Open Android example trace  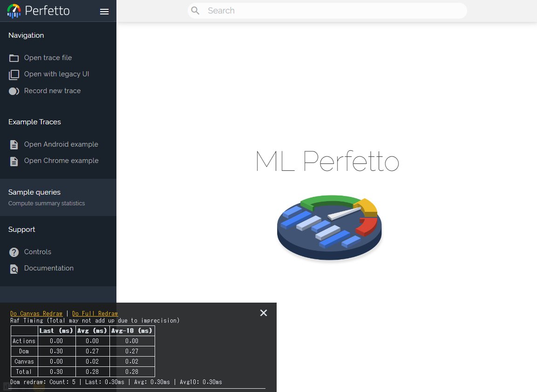tap(61, 144)
